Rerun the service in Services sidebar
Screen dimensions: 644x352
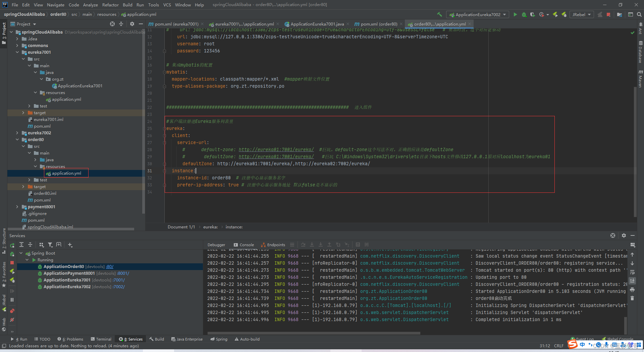[x=12, y=246]
